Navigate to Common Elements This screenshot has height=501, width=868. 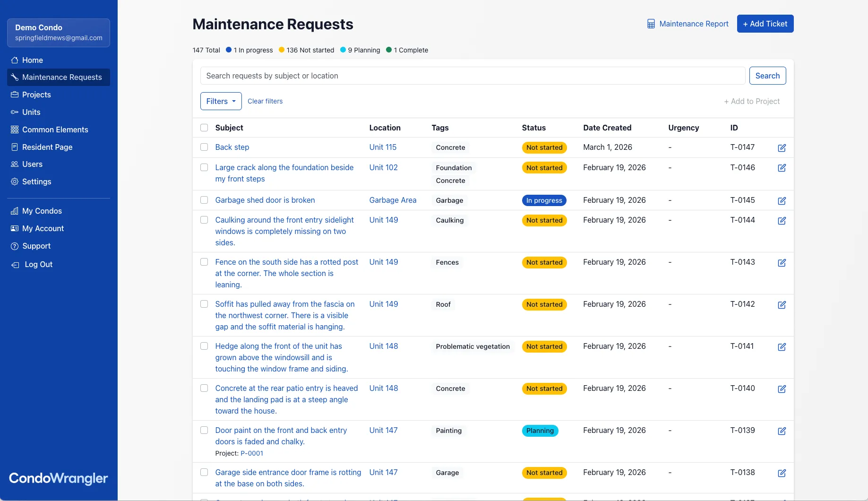pyautogui.click(x=59, y=130)
